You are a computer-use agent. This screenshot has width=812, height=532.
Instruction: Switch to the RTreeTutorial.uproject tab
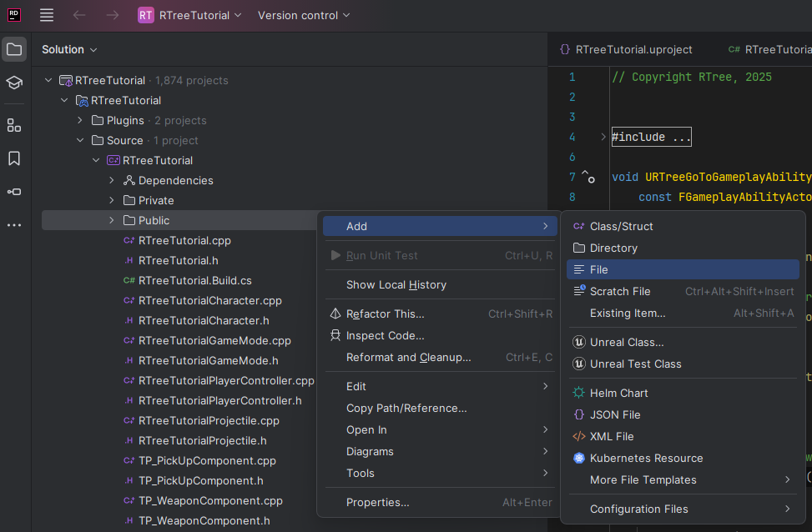click(626, 50)
